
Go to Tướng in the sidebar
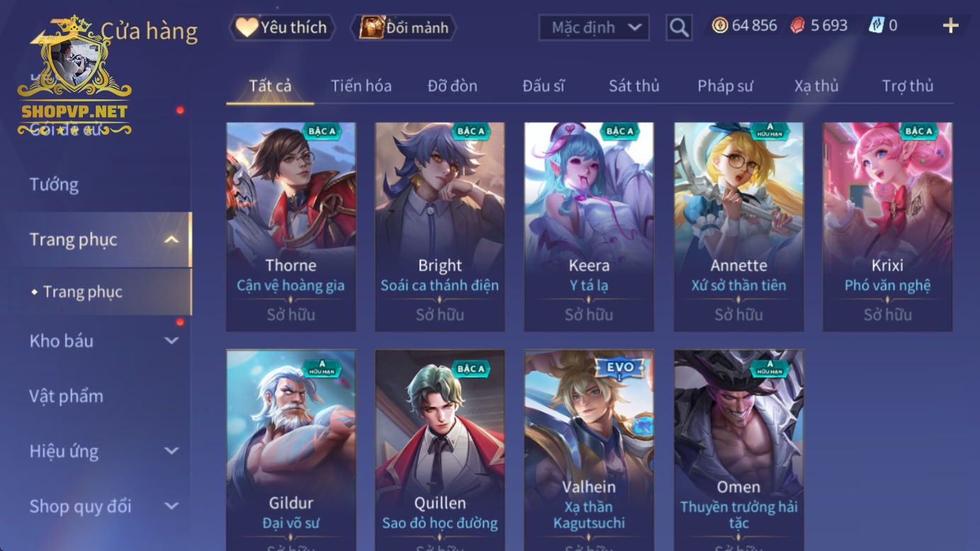tap(54, 184)
